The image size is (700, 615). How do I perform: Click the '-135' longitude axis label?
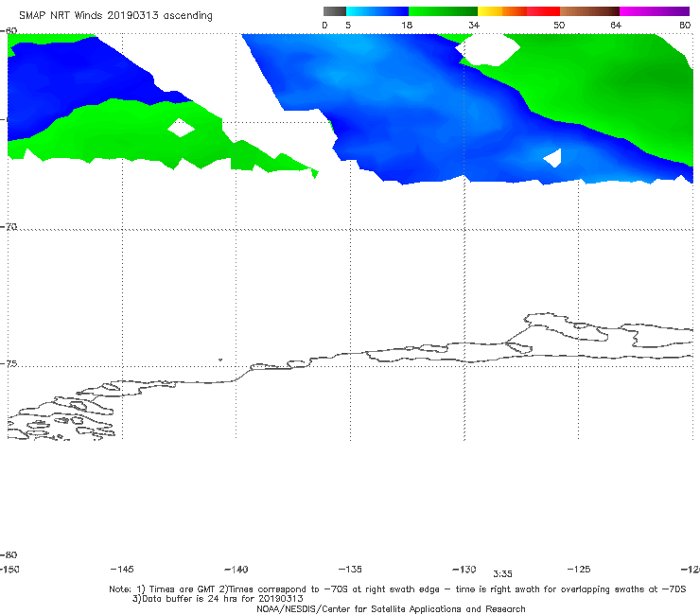click(x=350, y=570)
